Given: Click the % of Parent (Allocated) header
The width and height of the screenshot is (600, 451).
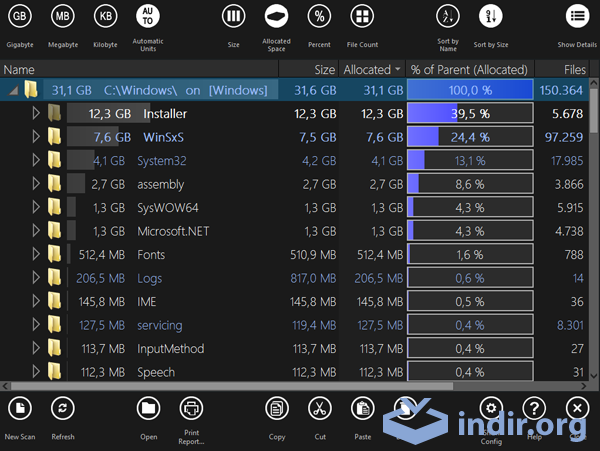Looking at the screenshot, I should pyautogui.click(x=470, y=70).
